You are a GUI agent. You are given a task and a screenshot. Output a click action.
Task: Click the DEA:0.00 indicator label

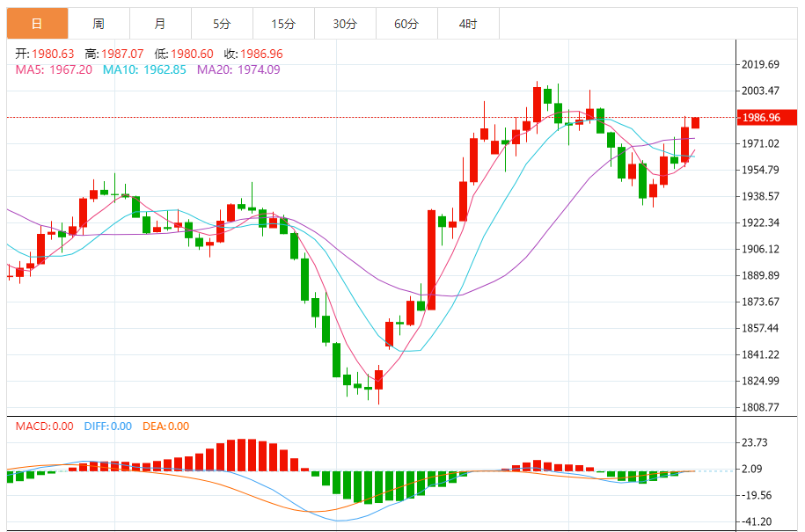coord(165,426)
